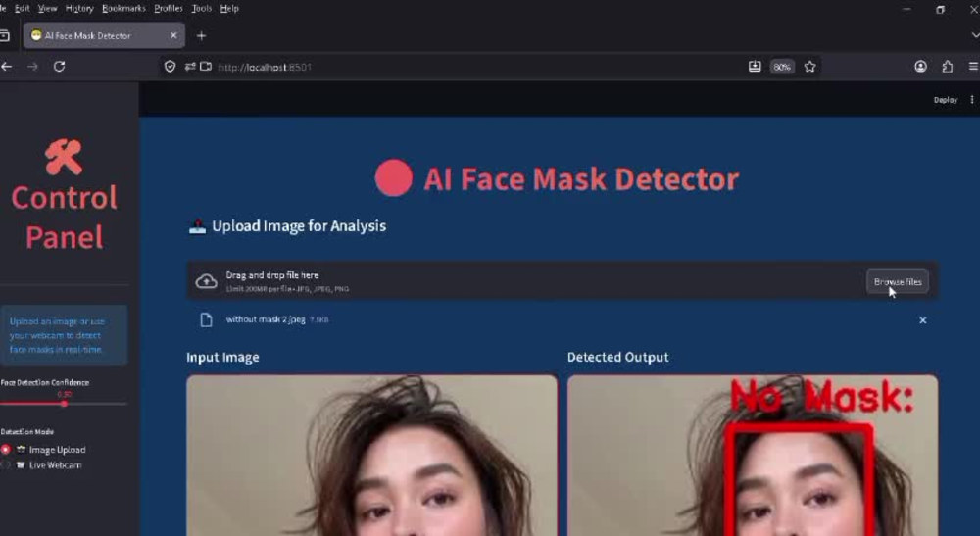Image resolution: width=980 pixels, height=536 pixels.
Task: Click the red circle icon beside page title
Action: tap(394, 178)
